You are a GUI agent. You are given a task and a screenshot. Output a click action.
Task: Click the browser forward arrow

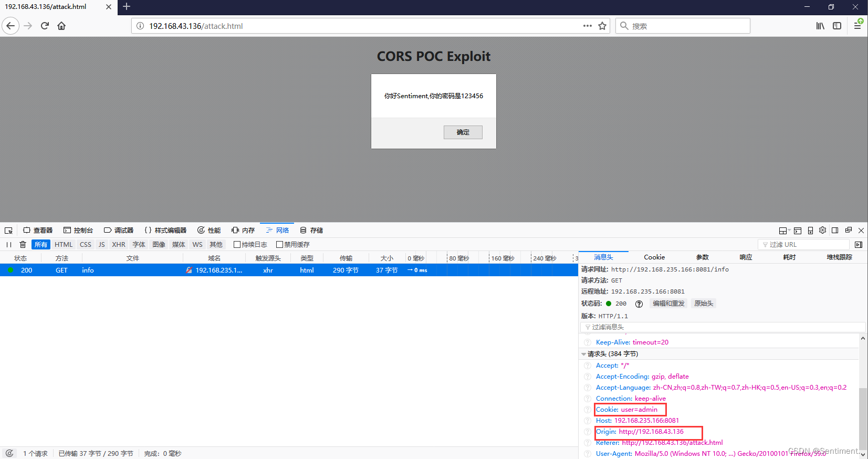(x=28, y=26)
